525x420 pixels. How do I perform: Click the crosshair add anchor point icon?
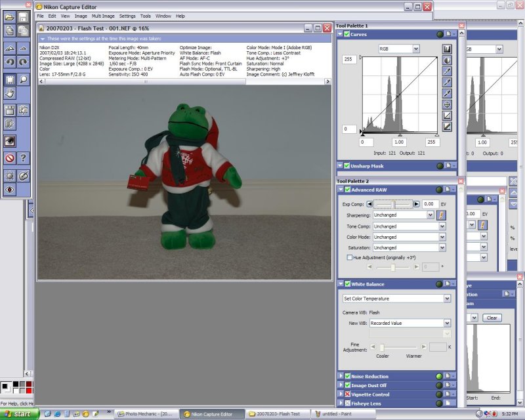447,104
